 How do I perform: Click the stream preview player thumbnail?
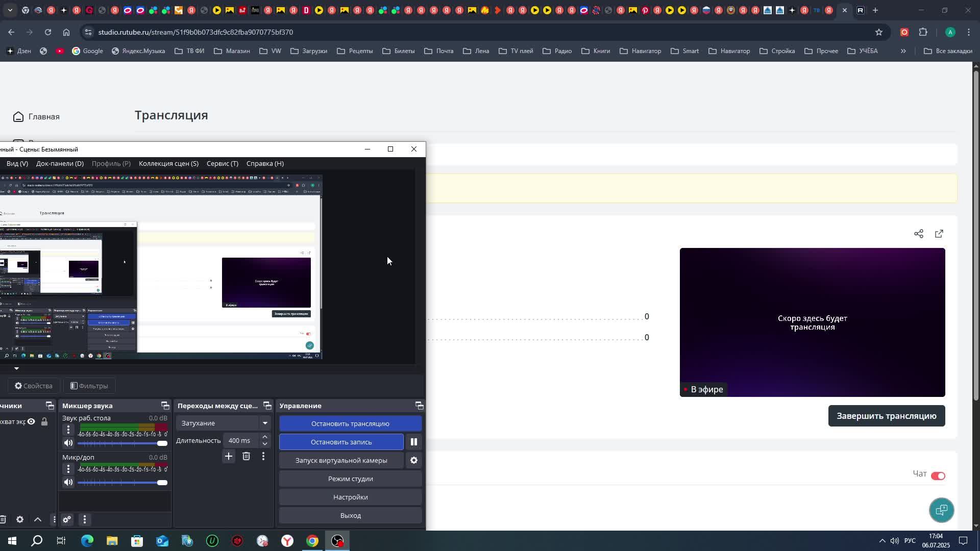(x=812, y=322)
